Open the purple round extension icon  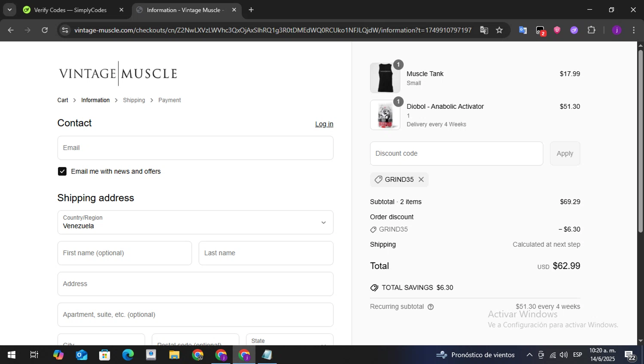[x=574, y=30]
